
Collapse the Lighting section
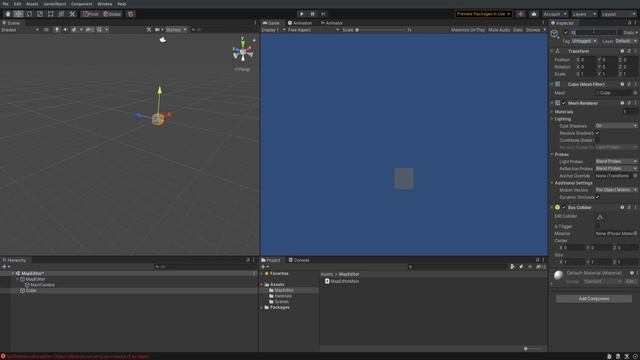point(552,119)
